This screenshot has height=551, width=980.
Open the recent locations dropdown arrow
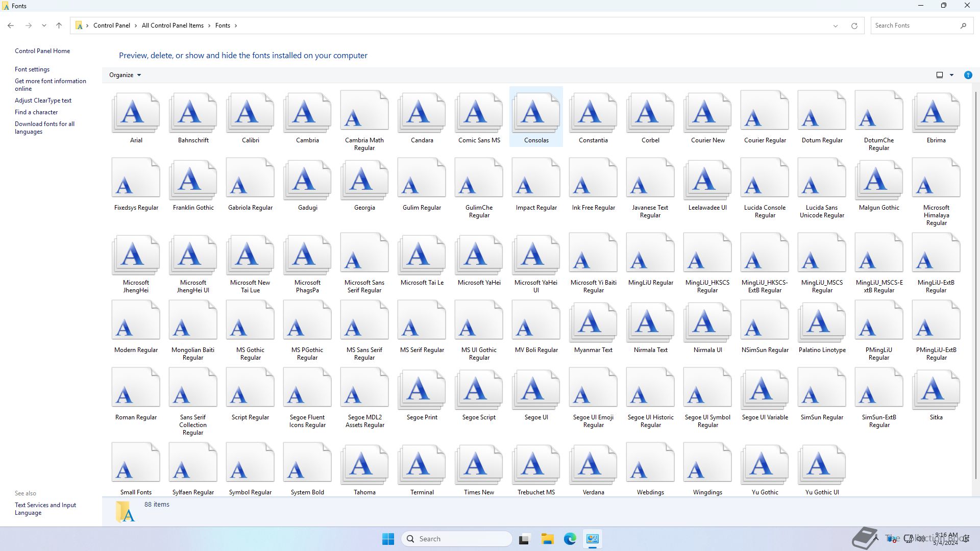44,26
